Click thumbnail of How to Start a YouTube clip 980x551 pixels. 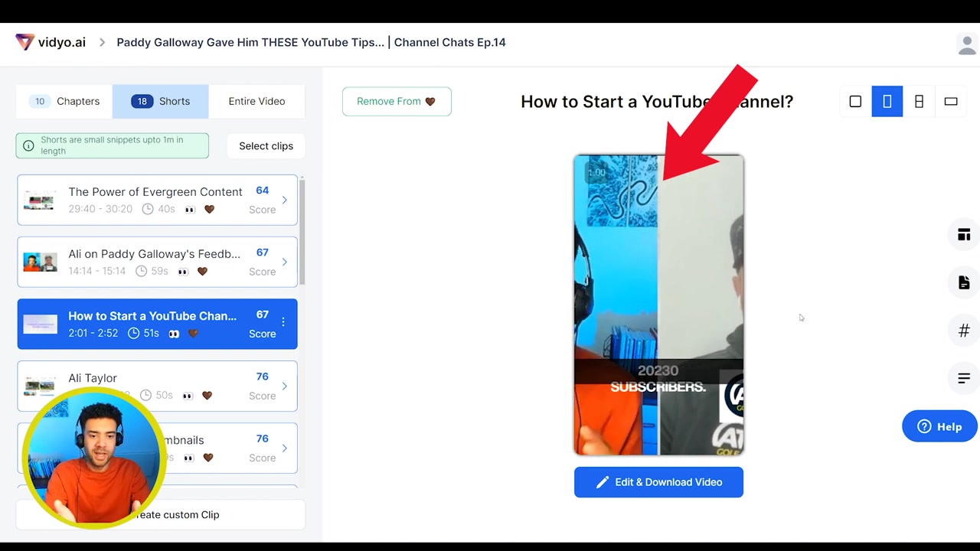pos(40,324)
